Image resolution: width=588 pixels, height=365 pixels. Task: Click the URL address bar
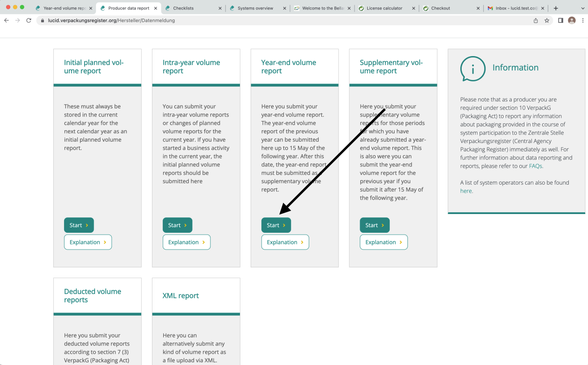[281, 21]
